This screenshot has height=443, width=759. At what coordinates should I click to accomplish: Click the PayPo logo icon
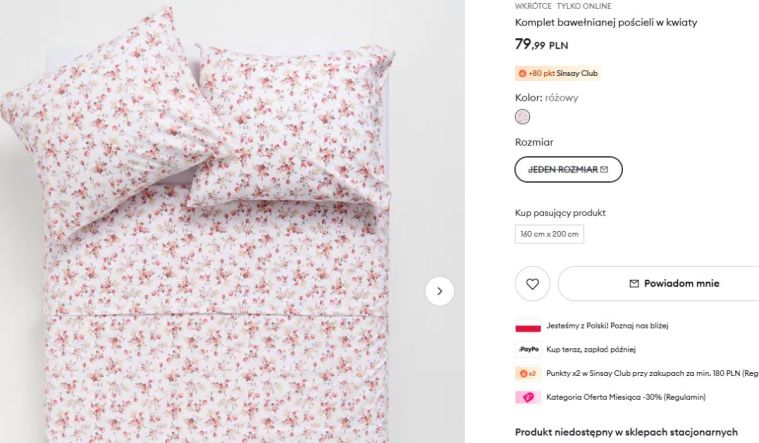coord(527,349)
